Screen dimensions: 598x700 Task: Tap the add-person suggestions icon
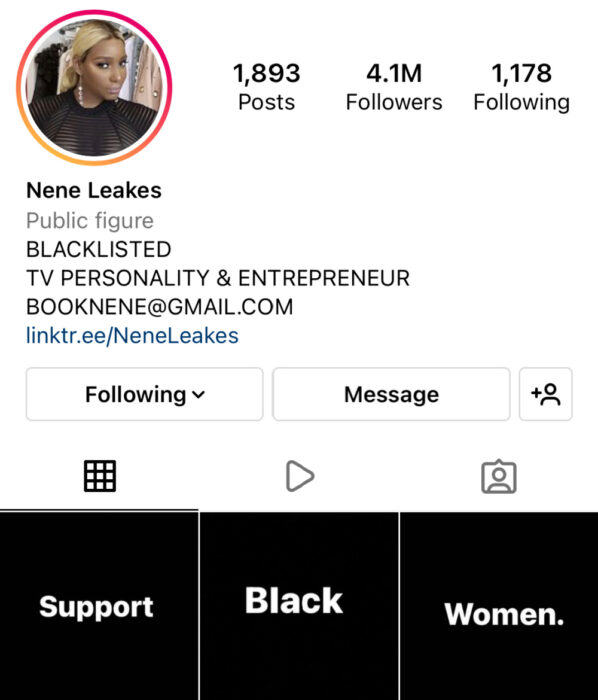tap(545, 394)
